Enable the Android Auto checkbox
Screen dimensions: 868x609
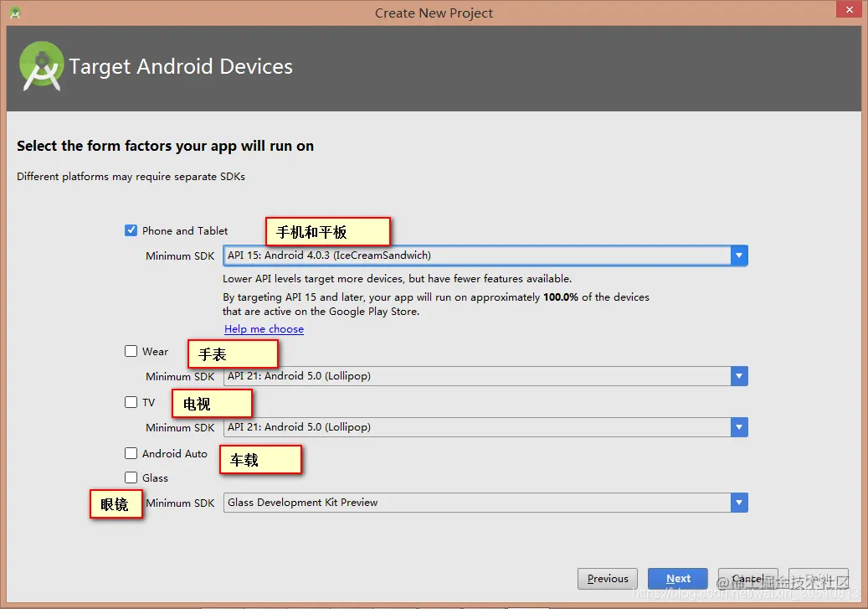pyautogui.click(x=131, y=453)
